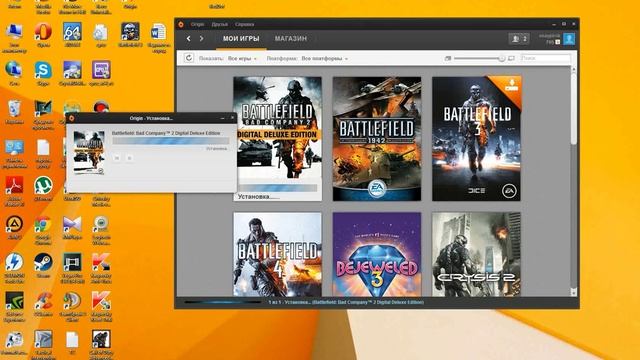Switch to the 'МАГАЗИН' tab
The width and height of the screenshot is (640, 360).
291,38
